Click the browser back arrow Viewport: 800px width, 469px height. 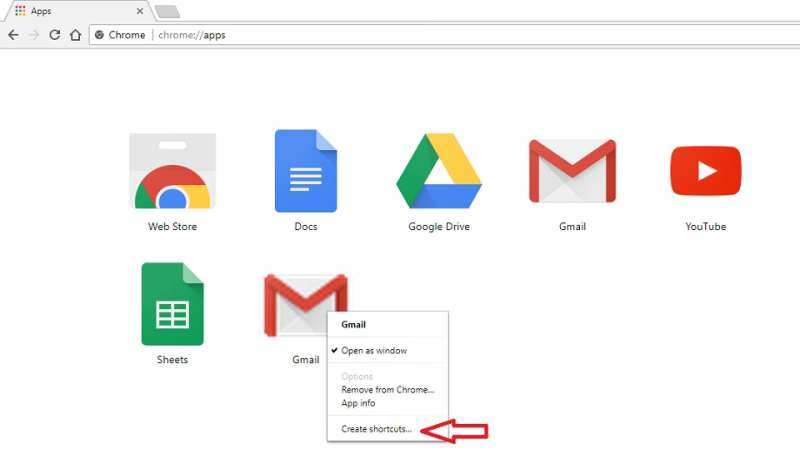coord(13,35)
